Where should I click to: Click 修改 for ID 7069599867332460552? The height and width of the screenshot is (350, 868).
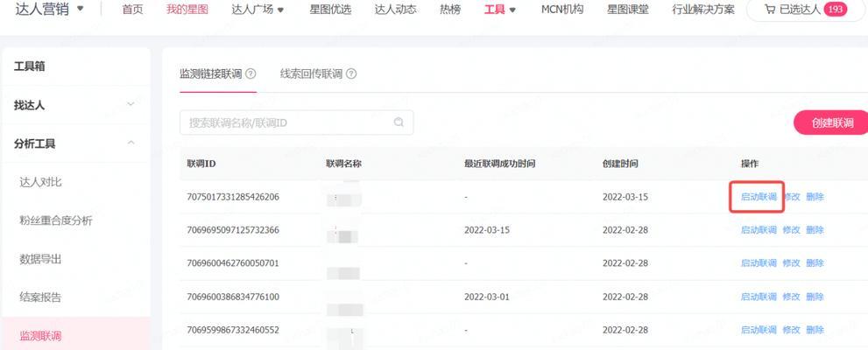click(x=791, y=330)
